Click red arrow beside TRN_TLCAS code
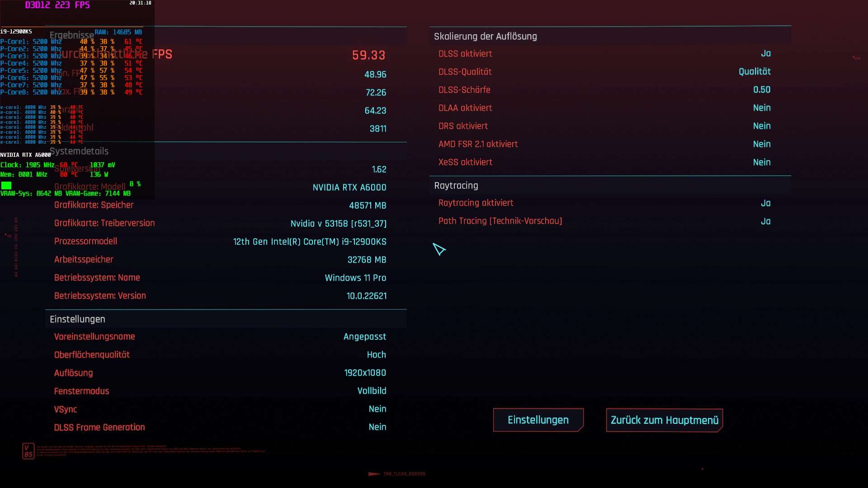Viewport: 868px width, 488px height. point(374,474)
